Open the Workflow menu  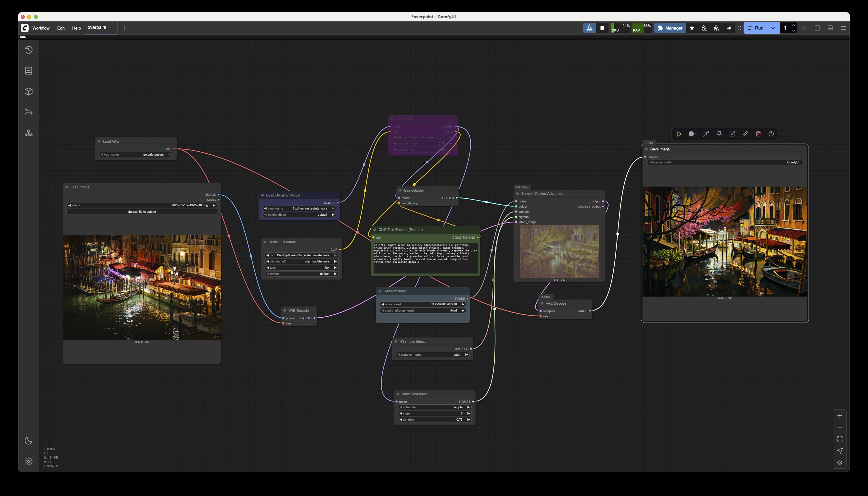click(41, 28)
